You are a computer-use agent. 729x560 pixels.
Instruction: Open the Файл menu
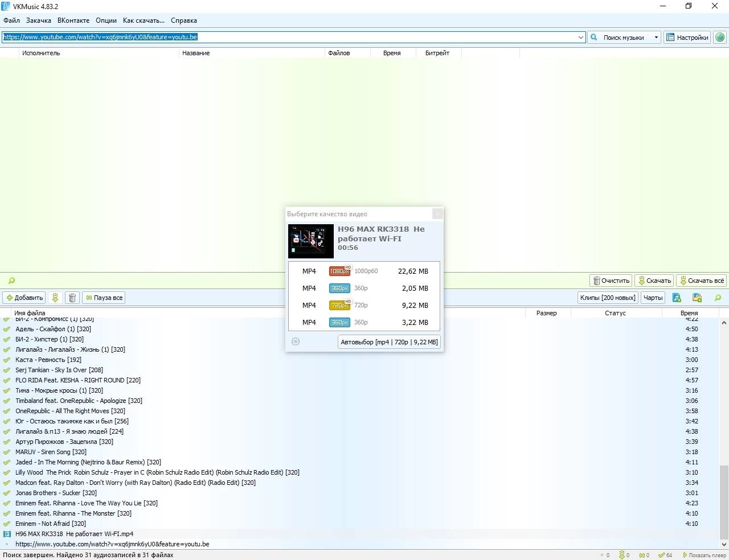pyautogui.click(x=11, y=20)
